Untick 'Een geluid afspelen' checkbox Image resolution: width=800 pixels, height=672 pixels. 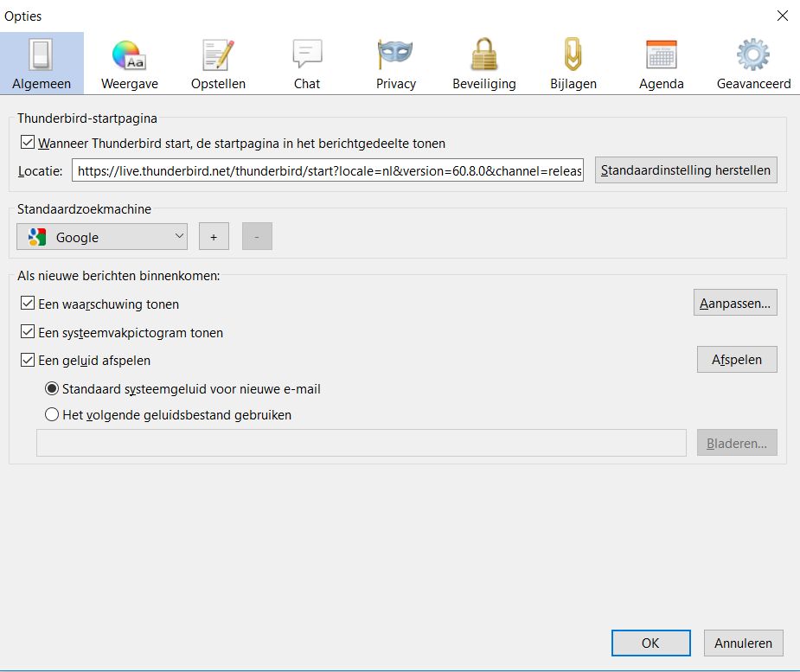click(x=28, y=360)
